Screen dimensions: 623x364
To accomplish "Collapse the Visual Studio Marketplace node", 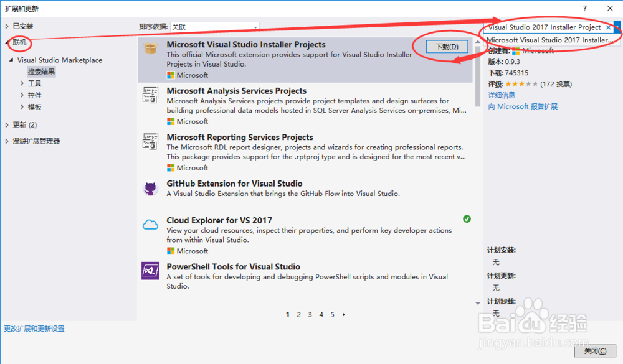I will pyautogui.click(x=11, y=60).
